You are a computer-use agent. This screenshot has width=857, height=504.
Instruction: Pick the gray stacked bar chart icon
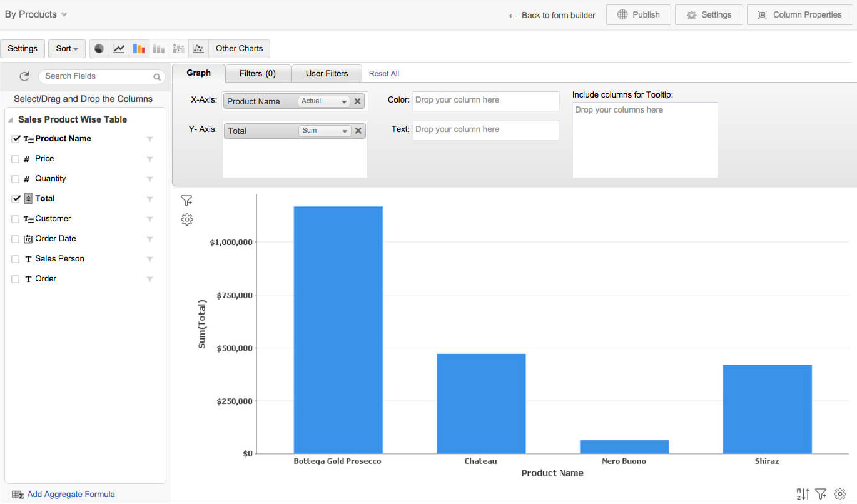coord(159,48)
